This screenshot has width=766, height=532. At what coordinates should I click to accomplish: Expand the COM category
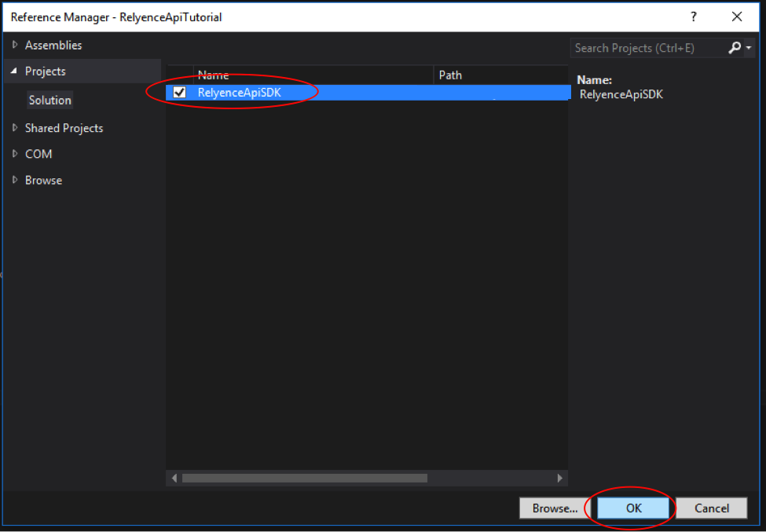coord(15,154)
